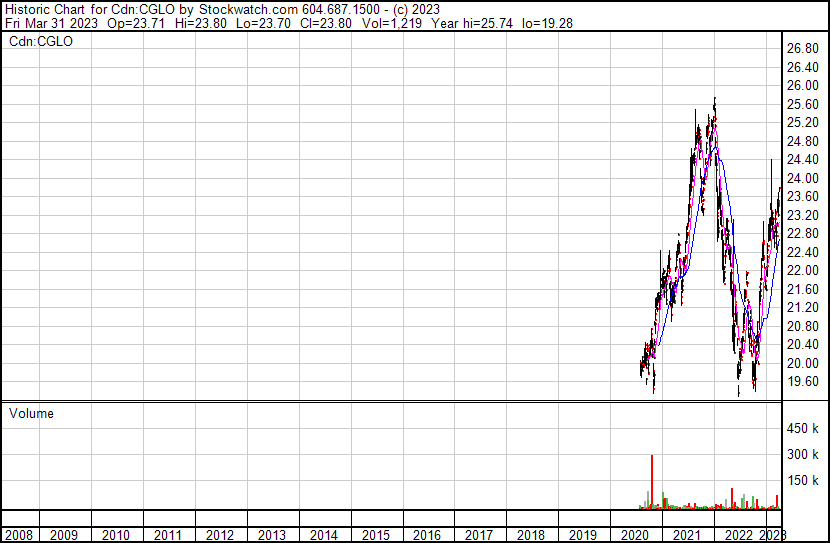
Task: Click the 2020 year label on the timeline
Action: (634, 535)
